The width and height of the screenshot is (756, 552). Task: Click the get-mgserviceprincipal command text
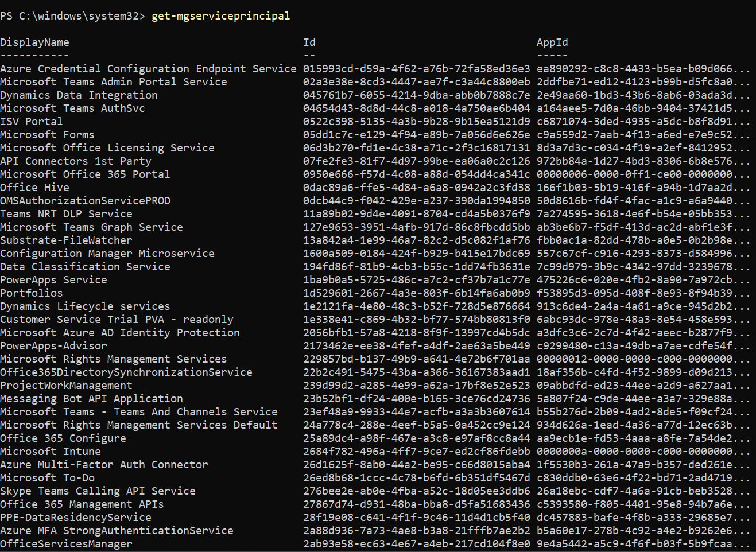click(220, 16)
